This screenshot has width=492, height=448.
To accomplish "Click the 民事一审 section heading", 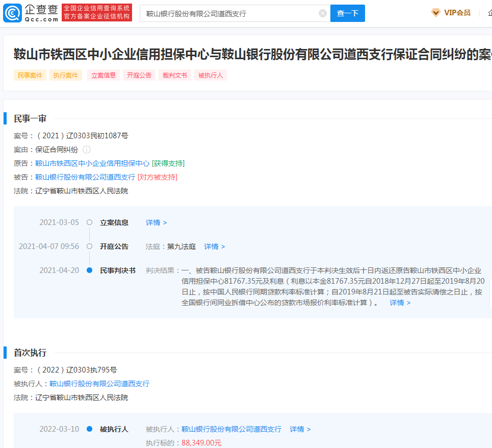I will pos(30,119).
